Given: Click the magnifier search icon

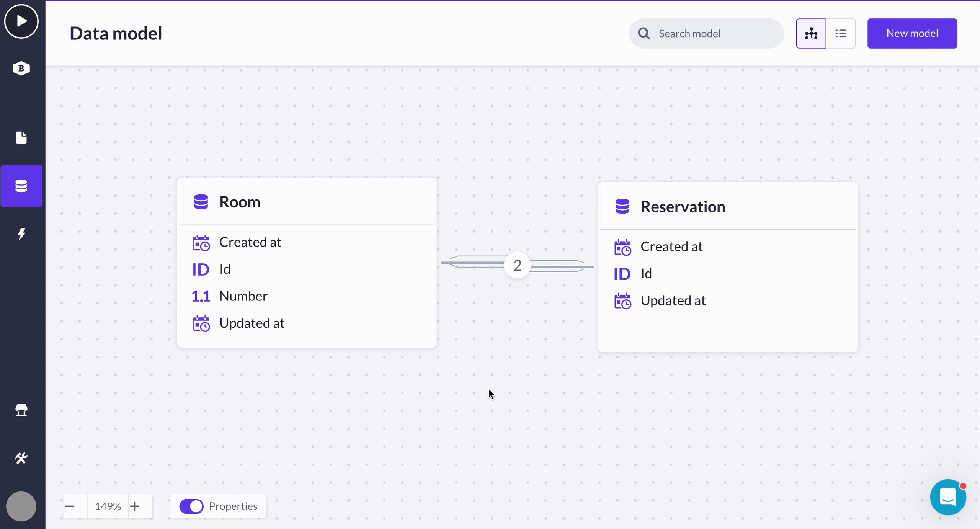Looking at the screenshot, I should tap(644, 34).
